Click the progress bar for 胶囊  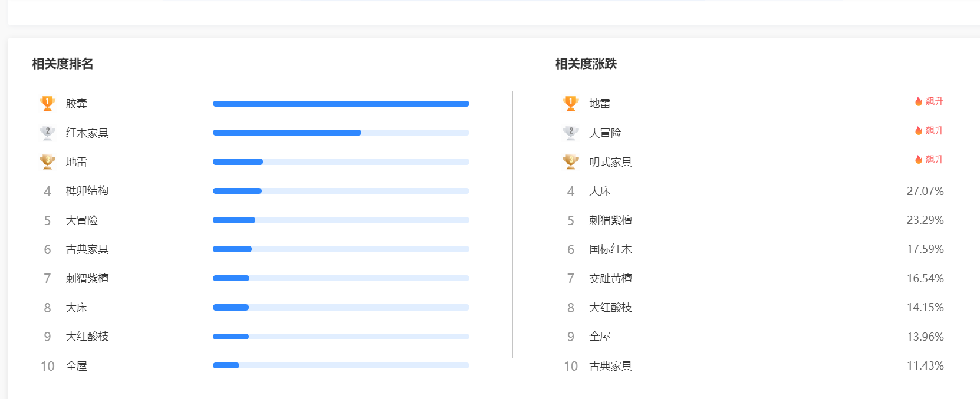point(341,104)
